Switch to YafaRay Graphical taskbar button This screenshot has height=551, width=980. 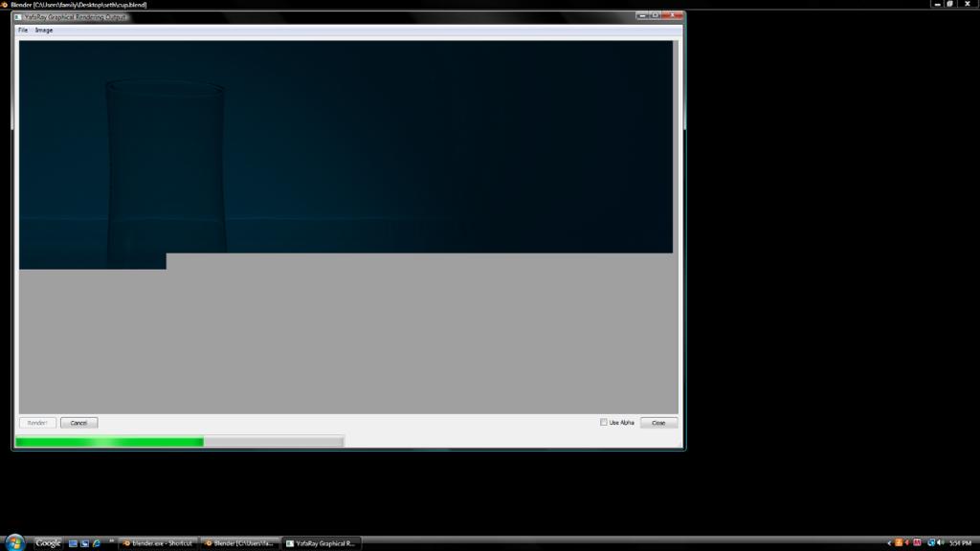coord(322,543)
